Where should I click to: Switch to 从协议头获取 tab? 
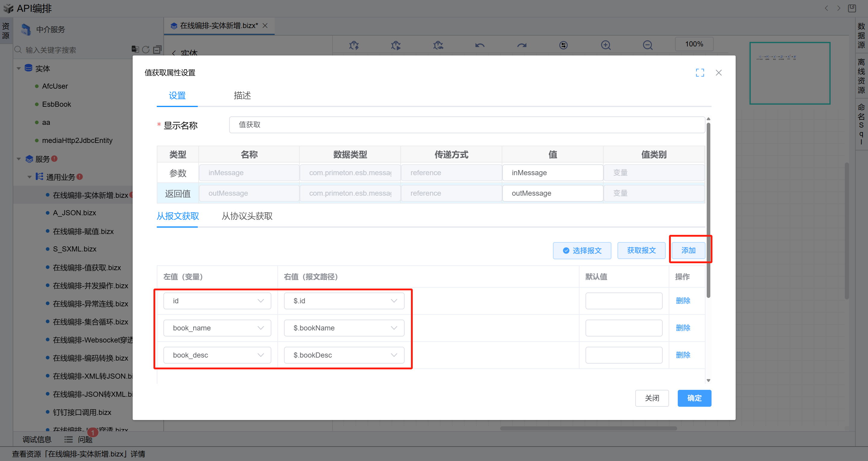point(247,216)
